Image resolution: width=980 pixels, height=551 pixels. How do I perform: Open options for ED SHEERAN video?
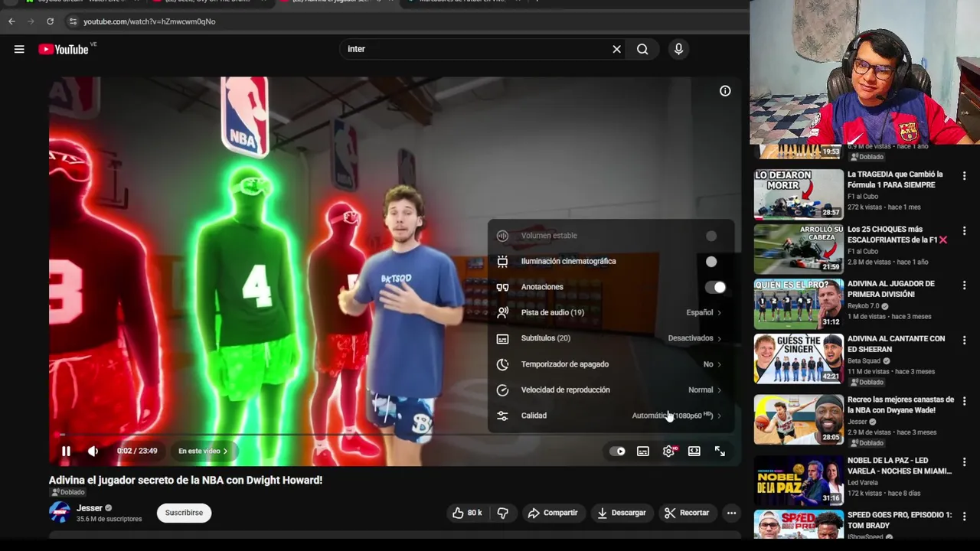tap(964, 340)
